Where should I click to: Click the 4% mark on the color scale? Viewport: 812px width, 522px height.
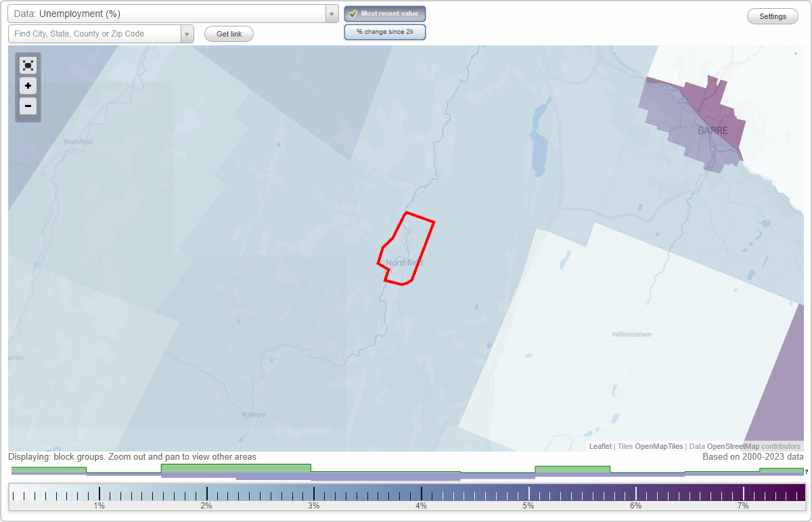421,494
